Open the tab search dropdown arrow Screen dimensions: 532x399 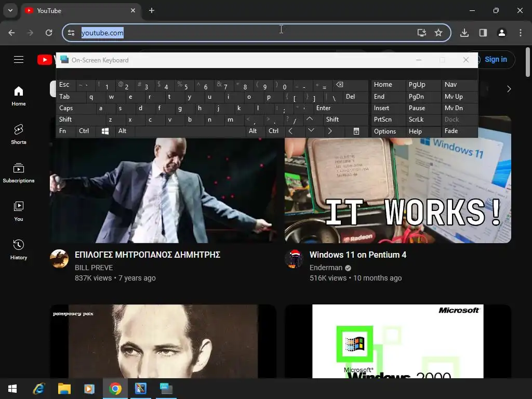pyautogui.click(x=10, y=10)
